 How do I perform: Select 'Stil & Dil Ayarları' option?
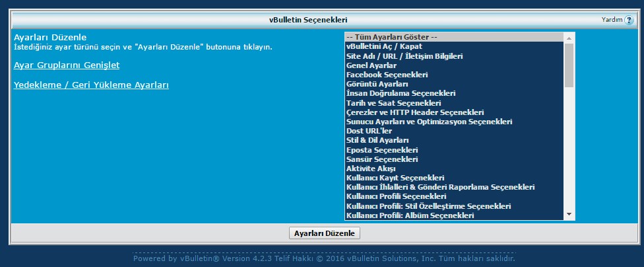[x=455, y=141]
